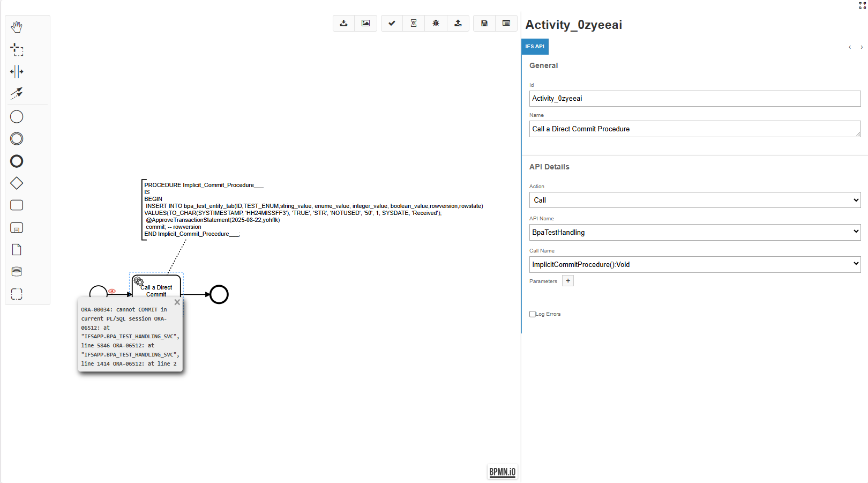Open the BPMN.iO logo link

point(503,472)
